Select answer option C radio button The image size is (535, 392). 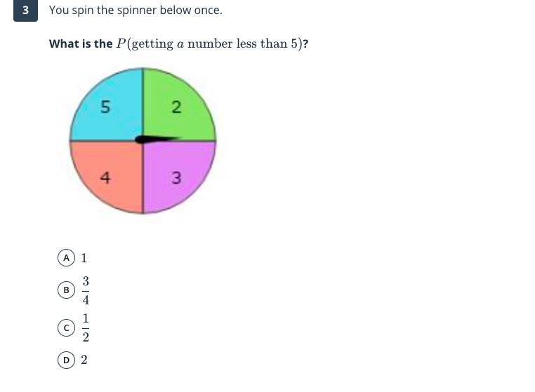[x=66, y=327]
